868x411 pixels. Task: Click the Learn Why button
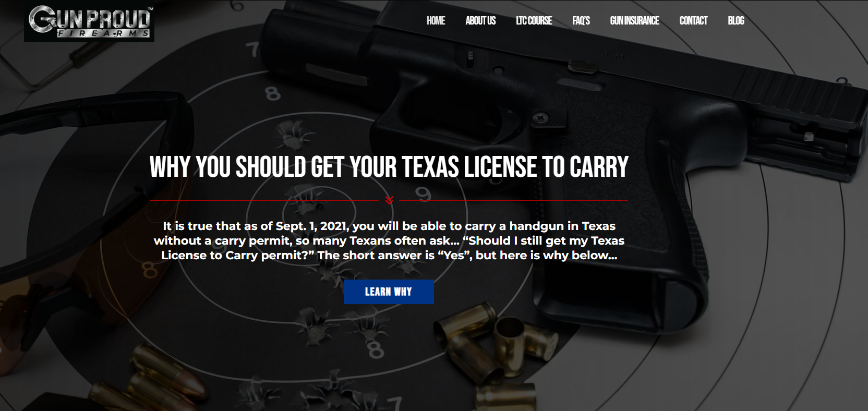tap(389, 292)
